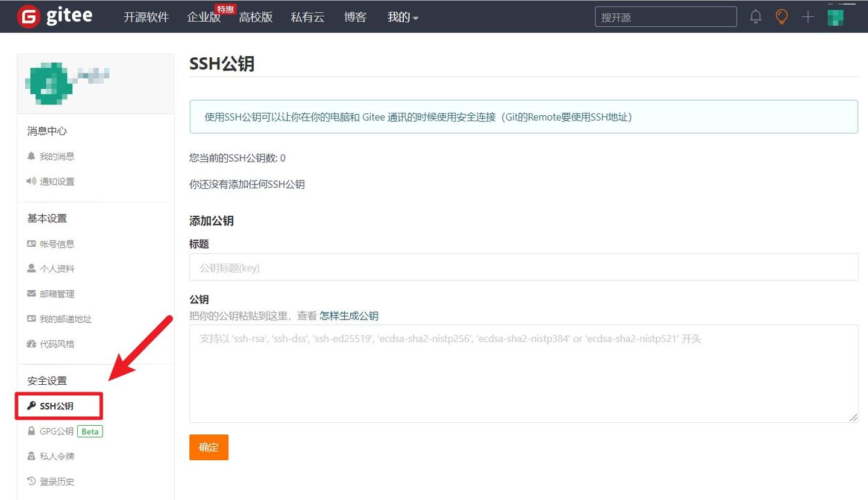Image resolution: width=868 pixels, height=500 pixels.
Task: Click the lightbulb feedback icon
Action: 781,16
